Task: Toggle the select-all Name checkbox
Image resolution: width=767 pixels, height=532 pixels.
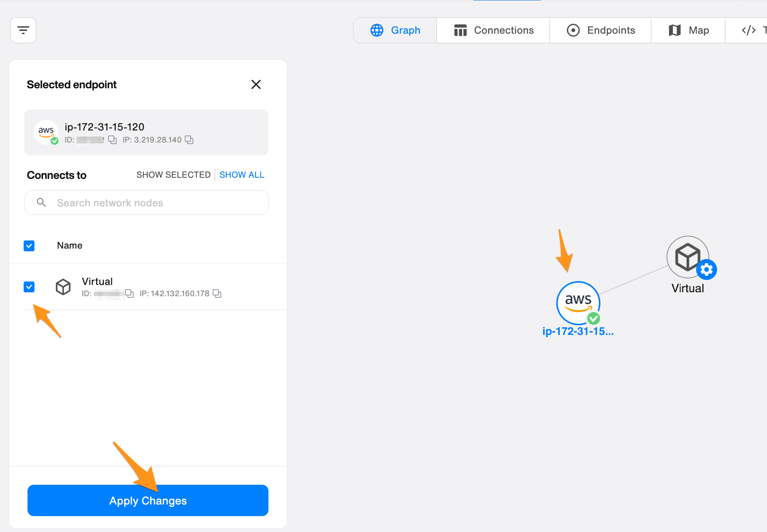Action: tap(29, 245)
